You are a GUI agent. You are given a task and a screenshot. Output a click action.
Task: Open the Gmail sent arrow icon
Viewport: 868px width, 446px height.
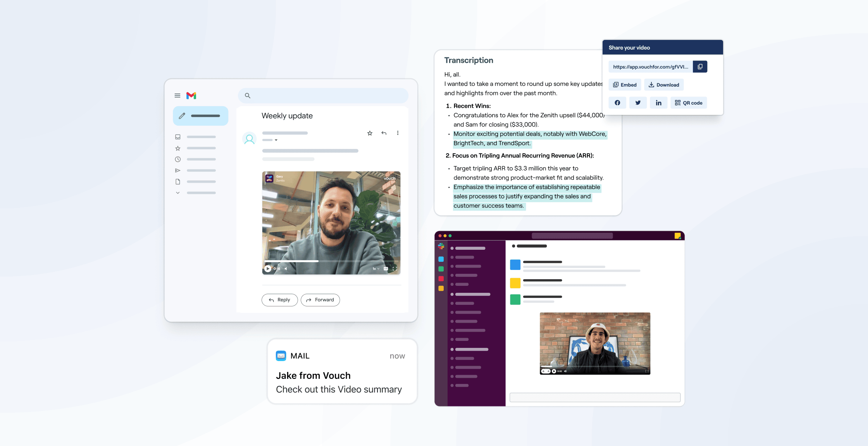178,171
